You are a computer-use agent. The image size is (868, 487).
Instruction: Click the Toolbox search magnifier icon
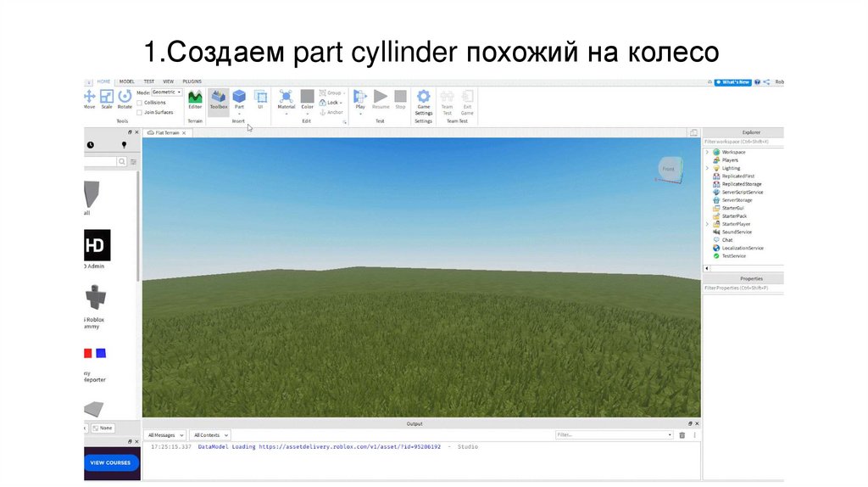122,162
